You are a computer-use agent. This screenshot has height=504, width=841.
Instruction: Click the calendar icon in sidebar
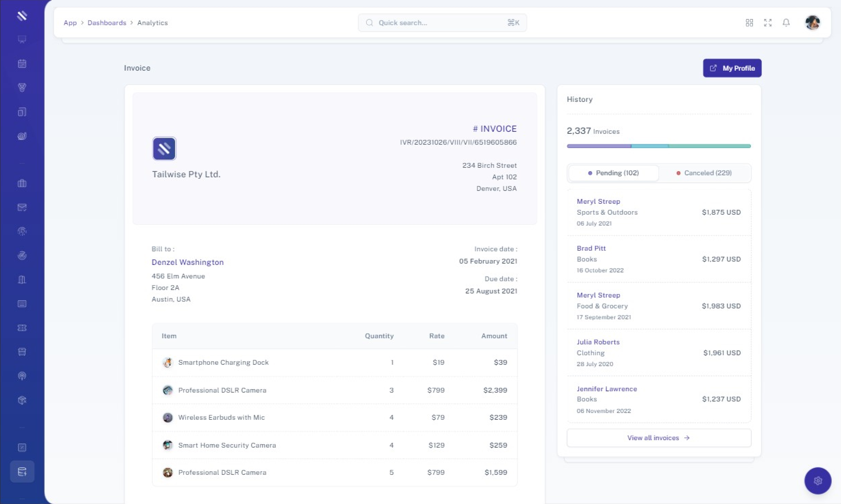tap(22, 64)
